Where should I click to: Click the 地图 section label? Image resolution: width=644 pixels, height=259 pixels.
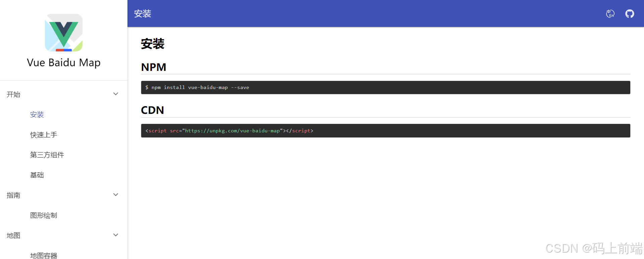(x=13, y=235)
